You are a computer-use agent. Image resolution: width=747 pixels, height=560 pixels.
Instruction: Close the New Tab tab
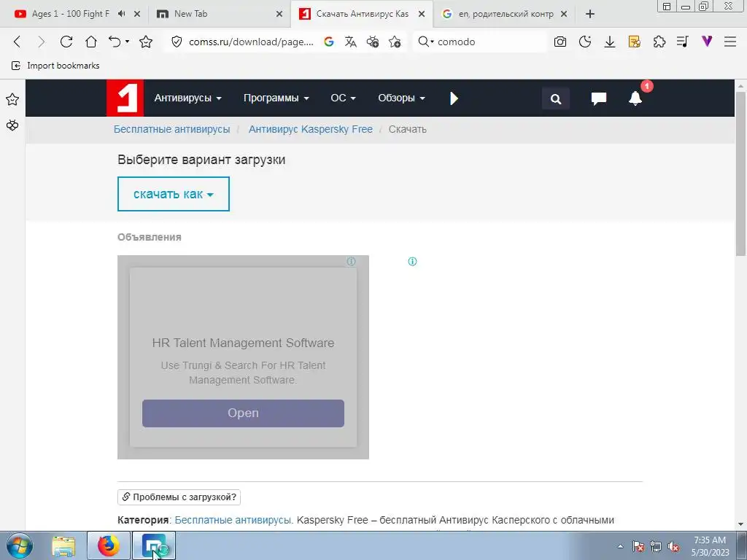[x=279, y=14]
